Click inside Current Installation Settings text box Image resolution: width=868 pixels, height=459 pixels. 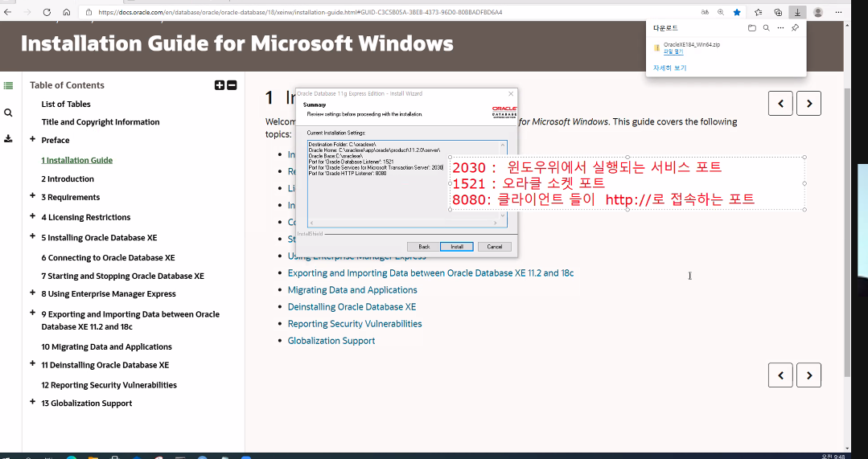[x=407, y=183]
